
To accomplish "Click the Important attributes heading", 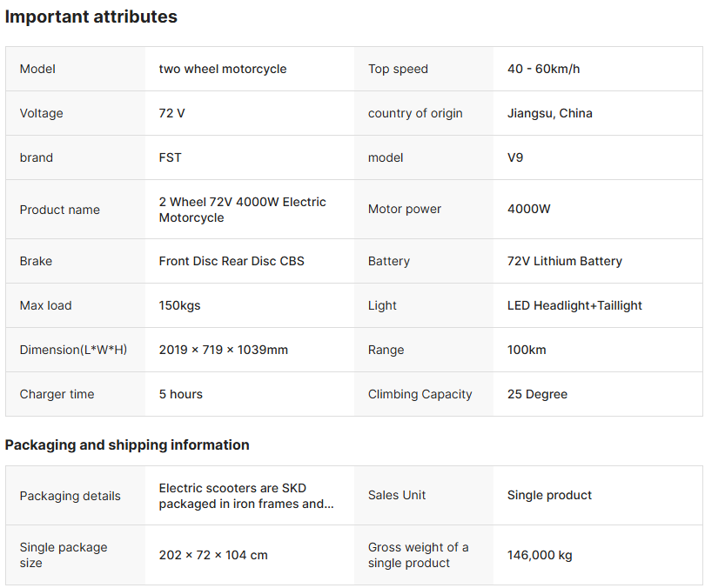I will point(91,17).
